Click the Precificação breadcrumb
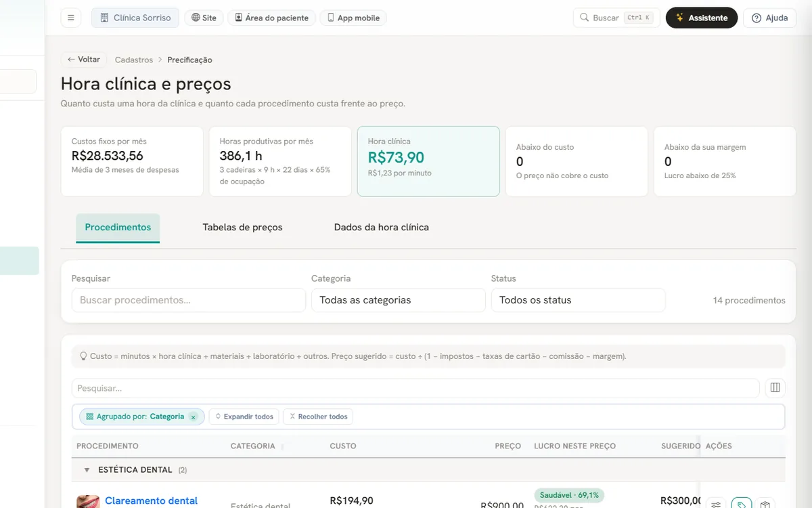Image resolution: width=812 pixels, height=508 pixels. (189, 60)
